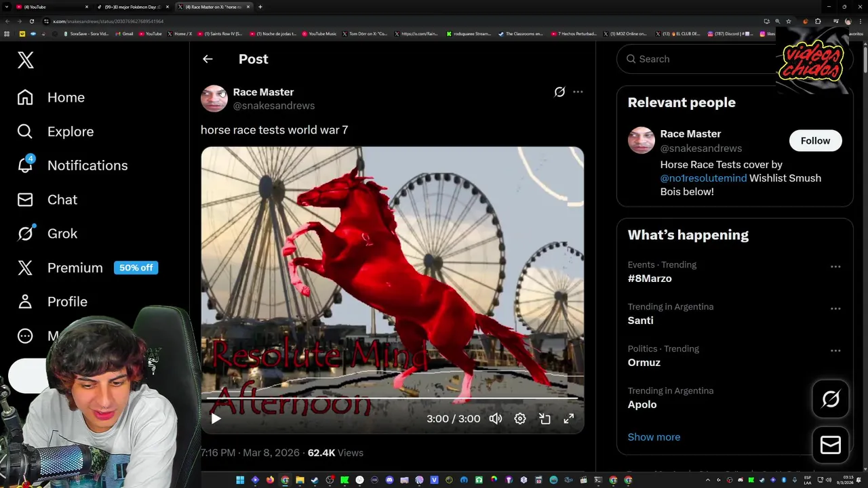This screenshot has height=488, width=868.
Task: Click the 62.4K Views count
Action: tap(336, 453)
